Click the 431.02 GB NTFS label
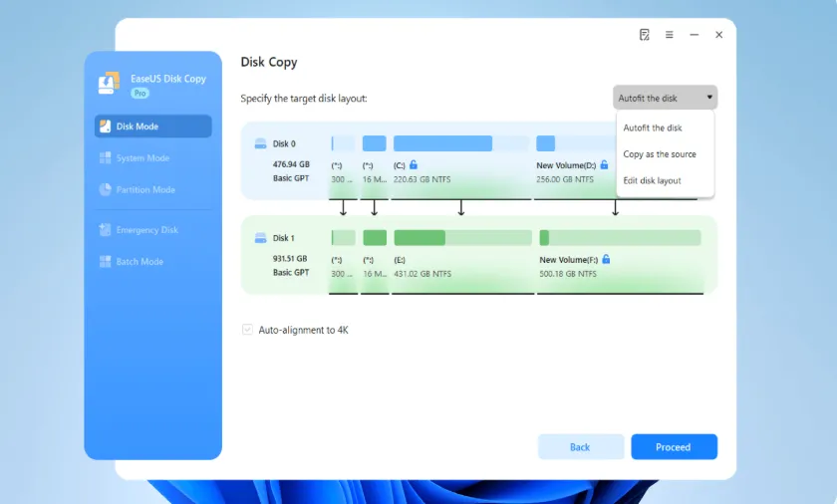 coord(422,274)
